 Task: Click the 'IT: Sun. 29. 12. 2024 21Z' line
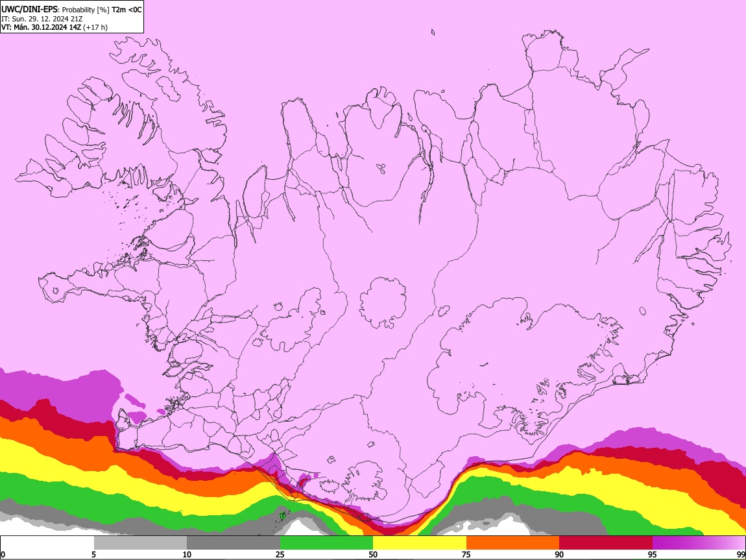click(x=42, y=19)
